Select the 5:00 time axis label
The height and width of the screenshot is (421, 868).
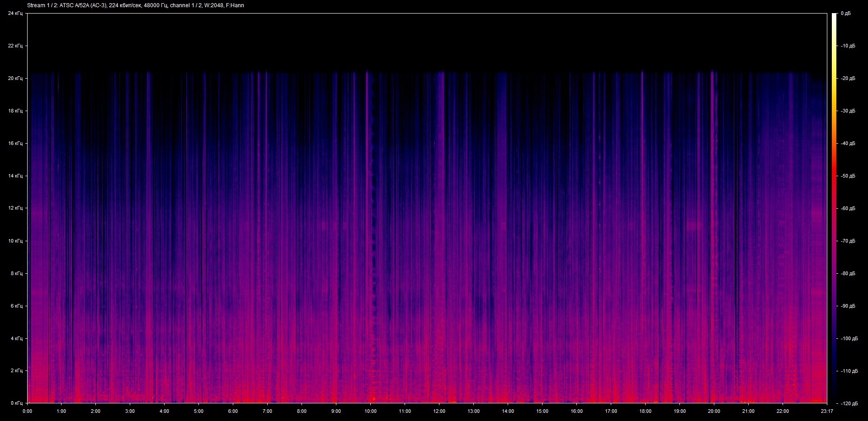click(x=198, y=411)
